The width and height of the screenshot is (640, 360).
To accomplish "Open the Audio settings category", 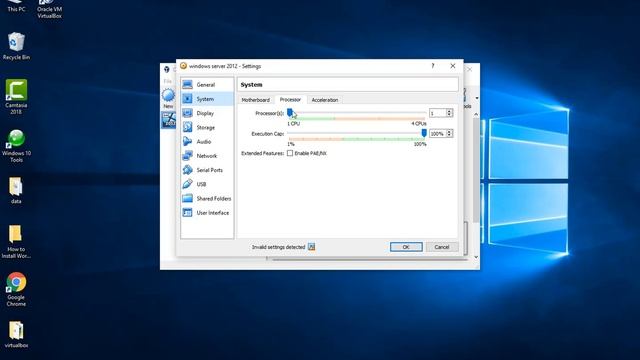I will click(x=207, y=142).
